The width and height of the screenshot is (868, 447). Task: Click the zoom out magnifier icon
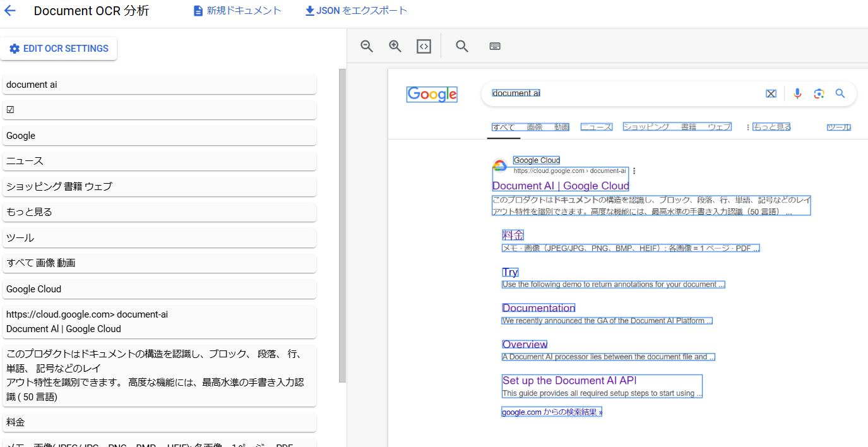coord(367,45)
